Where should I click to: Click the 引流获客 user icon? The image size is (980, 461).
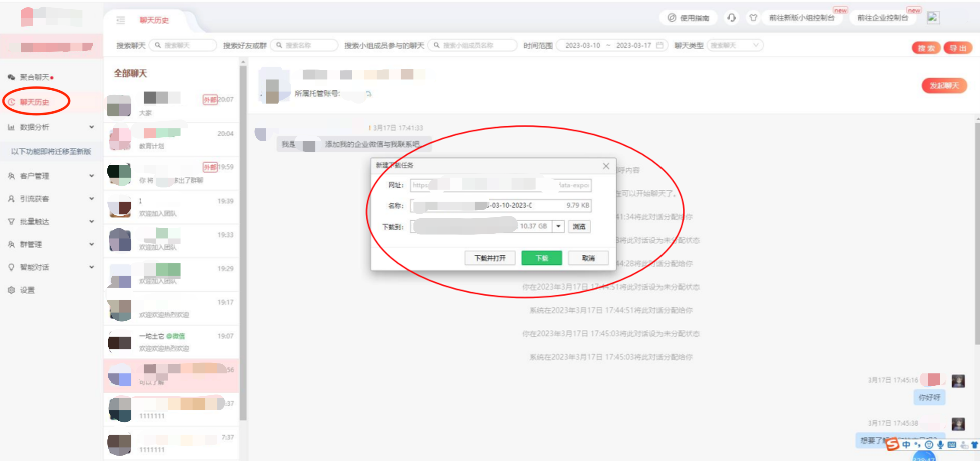coord(11,199)
